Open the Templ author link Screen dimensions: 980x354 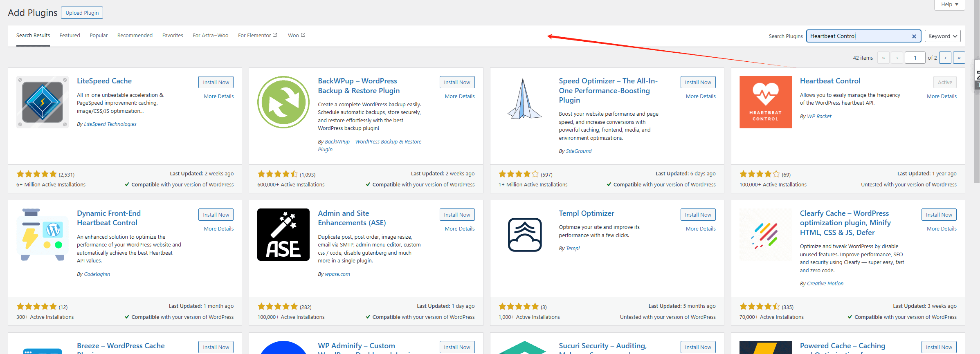(x=573, y=249)
